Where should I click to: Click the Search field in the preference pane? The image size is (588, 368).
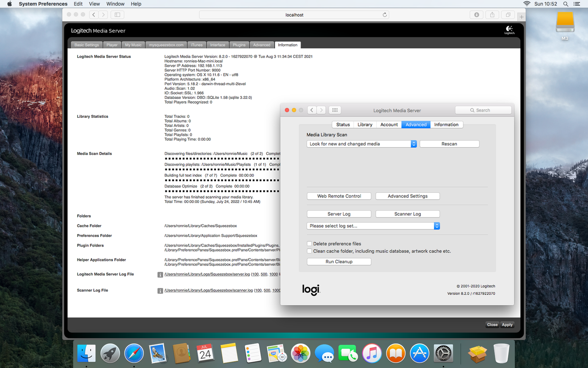(483, 110)
